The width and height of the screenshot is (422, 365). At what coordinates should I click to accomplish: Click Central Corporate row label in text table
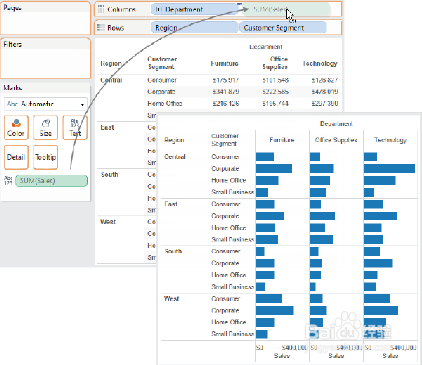pos(161,92)
